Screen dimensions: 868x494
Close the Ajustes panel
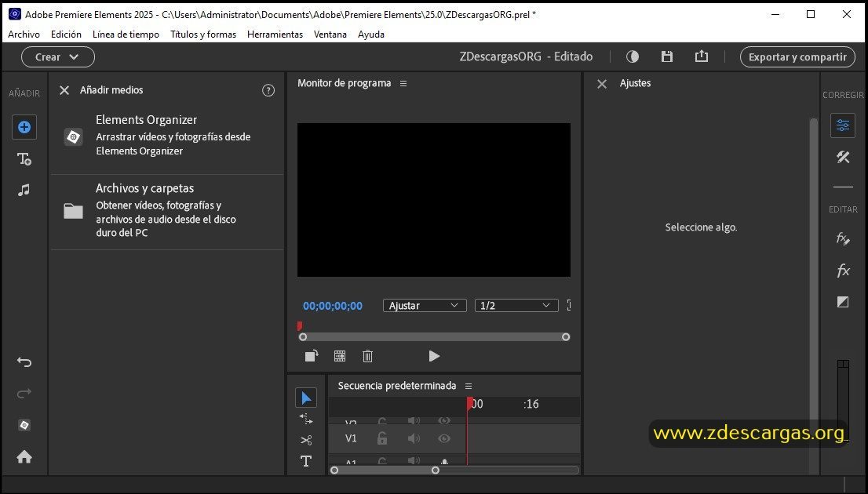[602, 84]
